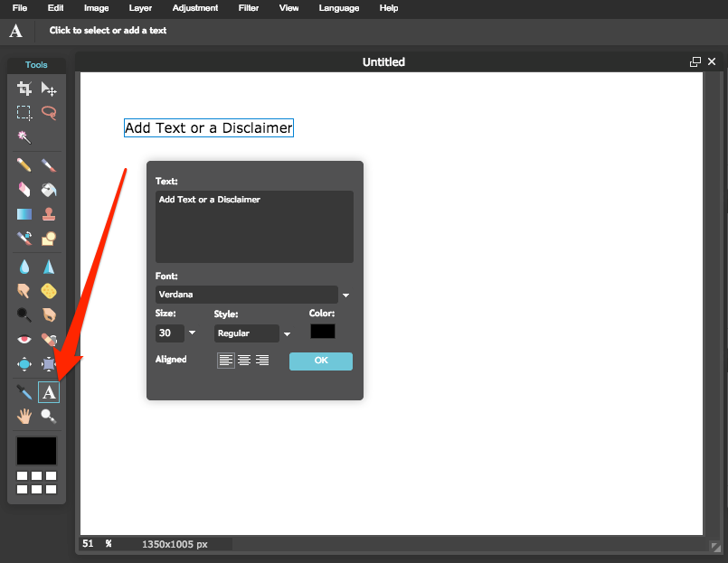The width and height of the screenshot is (728, 563).
Task: Set text alignment to center
Action: (244, 361)
